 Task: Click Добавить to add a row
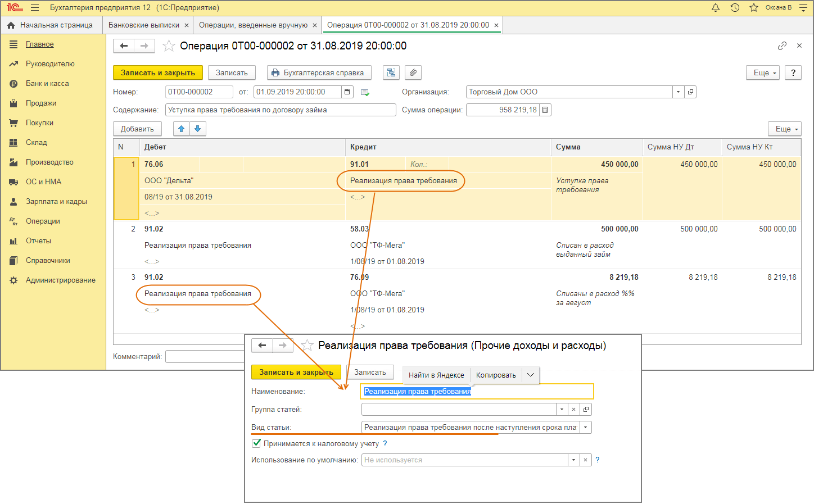(137, 129)
